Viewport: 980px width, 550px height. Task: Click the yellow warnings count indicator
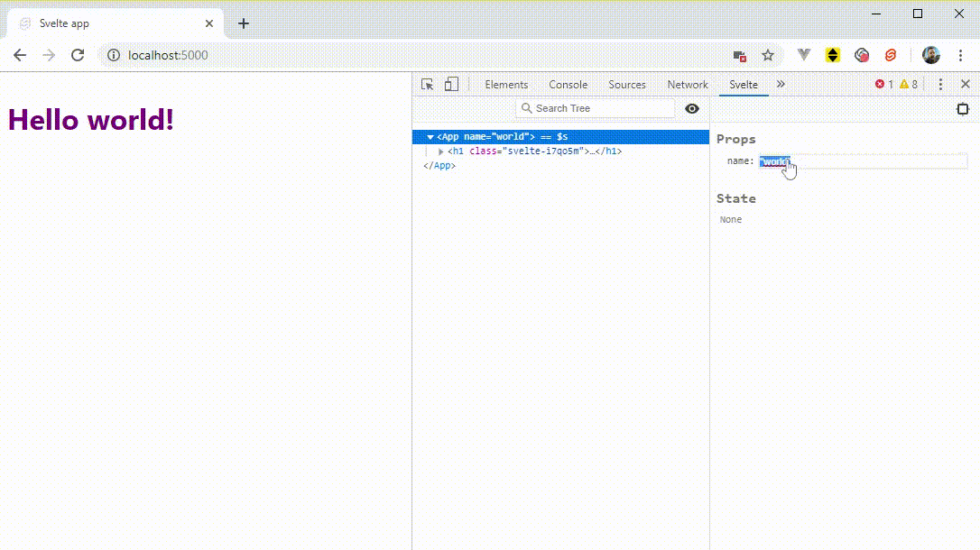[x=909, y=85]
